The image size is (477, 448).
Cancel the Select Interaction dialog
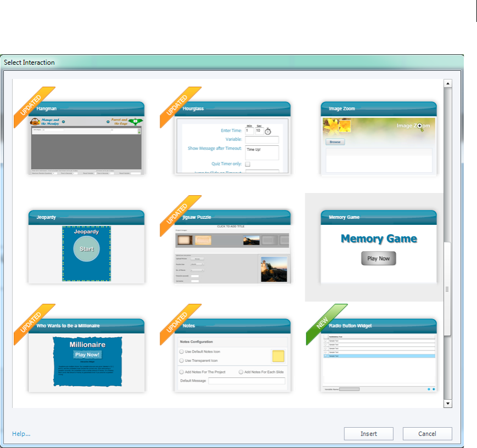click(x=427, y=434)
